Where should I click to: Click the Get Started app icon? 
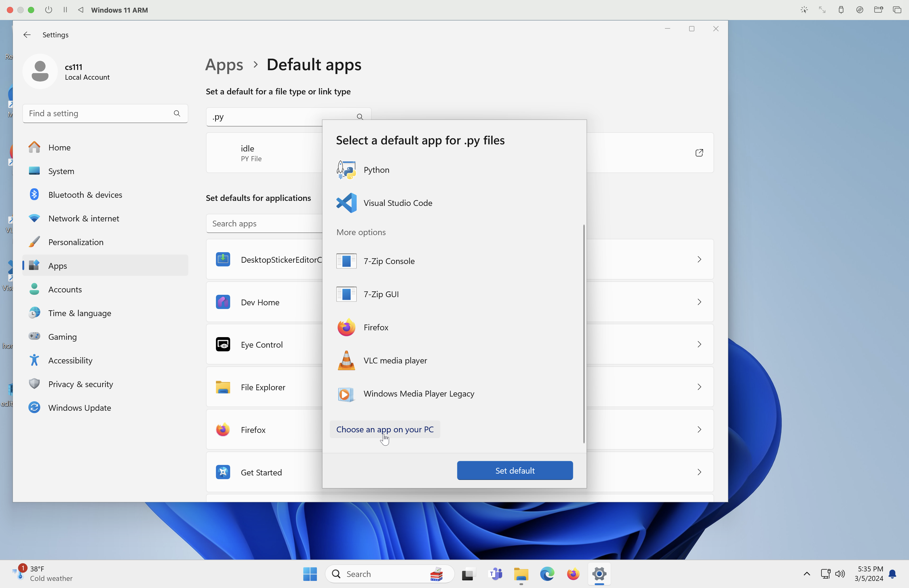[x=223, y=472]
